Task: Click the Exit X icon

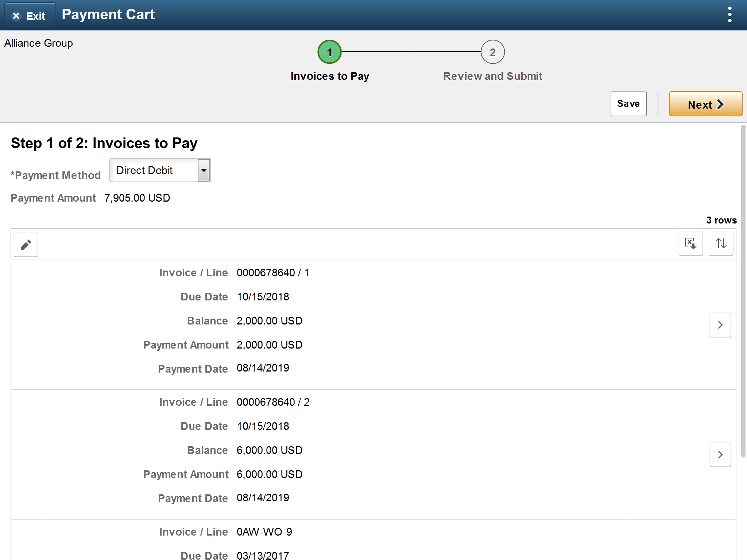Action: pos(16,16)
